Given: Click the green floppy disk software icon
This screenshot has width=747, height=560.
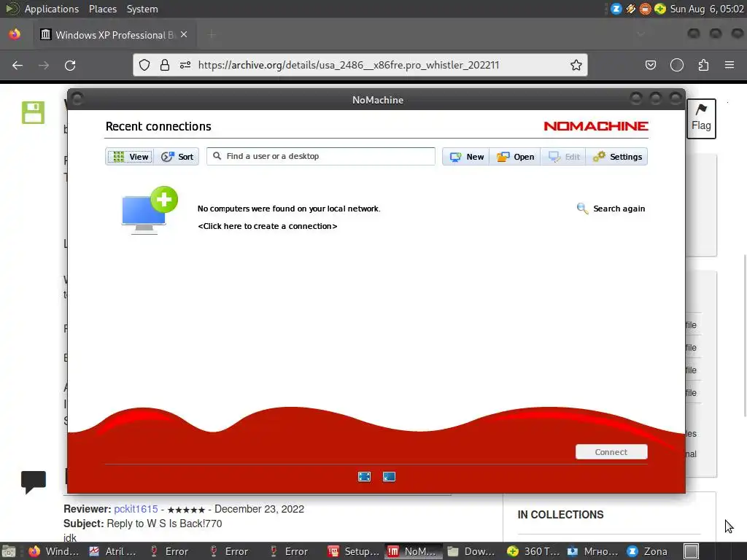Looking at the screenshot, I should pyautogui.click(x=33, y=112).
